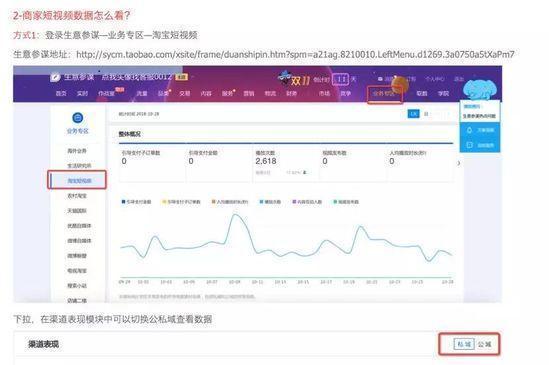Open the 业务专区 tab in top navigation
This screenshot has height=365, width=549.
384,94
